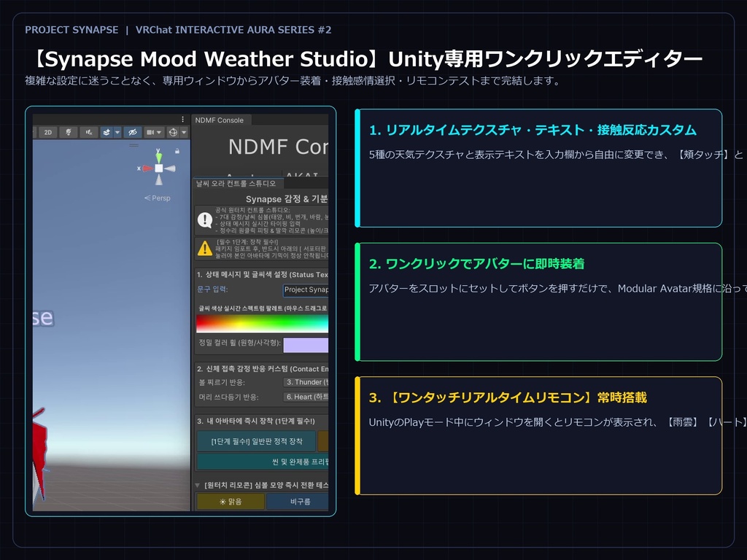Click card 1 リアルタイムテクスチャ heading
Image resolution: width=747 pixels, height=560 pixels.
pos(533,130)
